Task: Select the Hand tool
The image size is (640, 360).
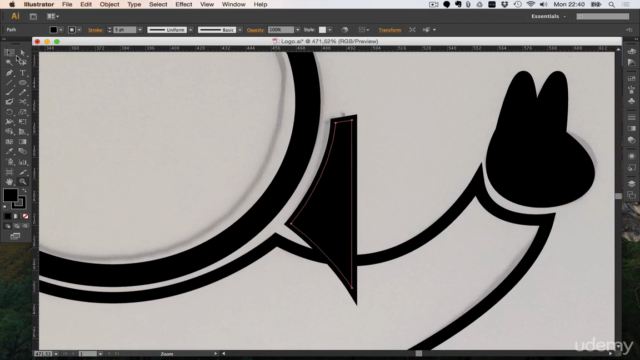Action: click(9, 182)
